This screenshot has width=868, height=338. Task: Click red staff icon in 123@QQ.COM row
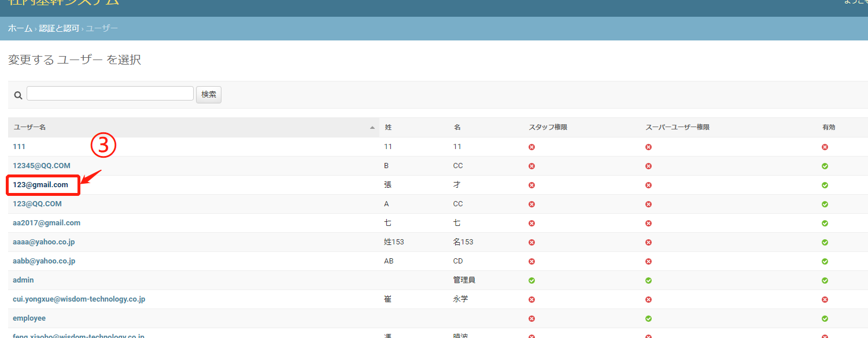coord(531,204)
